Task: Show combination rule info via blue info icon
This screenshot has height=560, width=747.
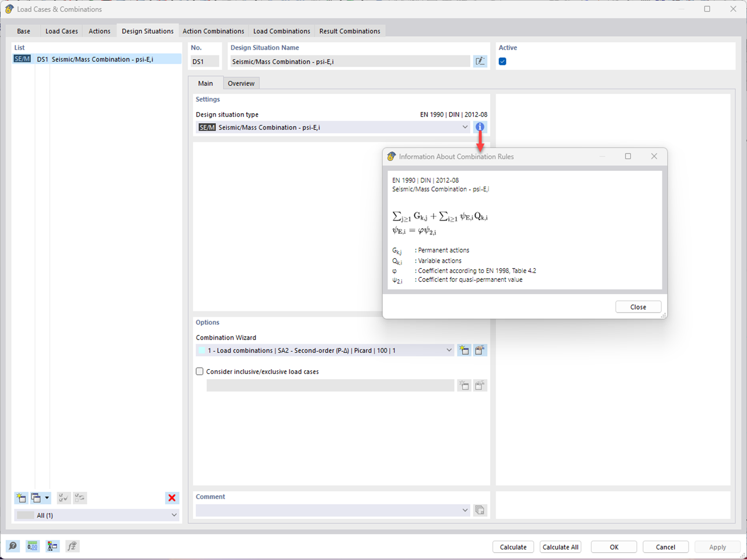Action: point(479,127)
